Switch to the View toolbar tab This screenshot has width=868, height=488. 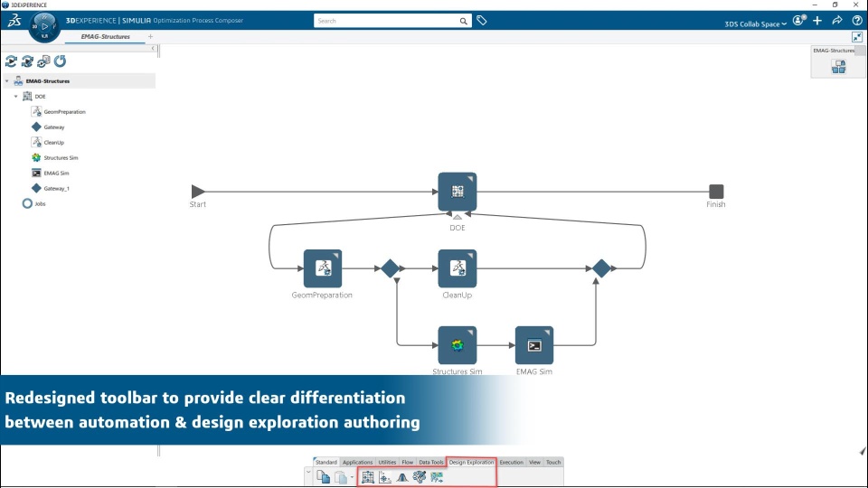click(x=534, y=462)
